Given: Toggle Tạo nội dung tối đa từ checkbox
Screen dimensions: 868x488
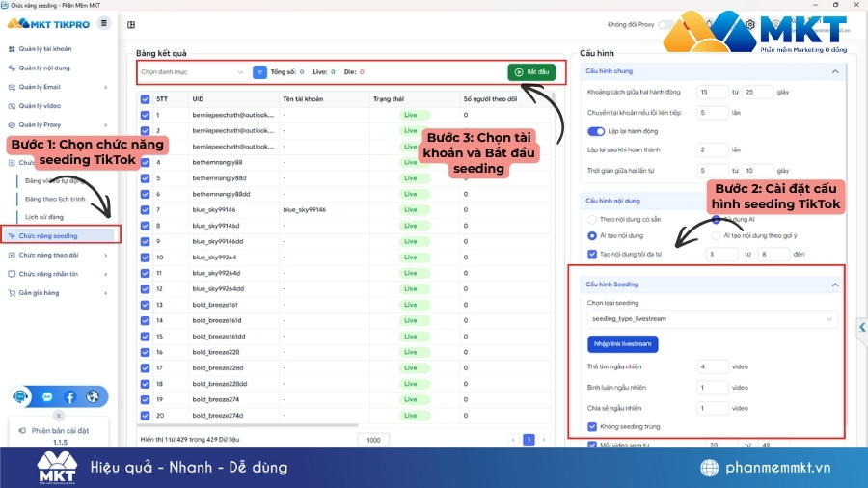Looking at the screenshot, I should pyautogui.click(x=592, y=255).
